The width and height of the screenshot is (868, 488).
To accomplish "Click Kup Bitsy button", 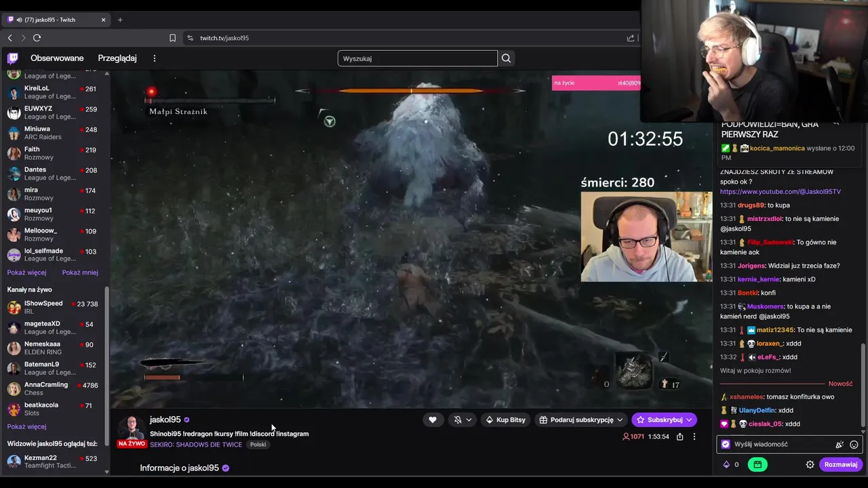I will click(x=505, y=420).
